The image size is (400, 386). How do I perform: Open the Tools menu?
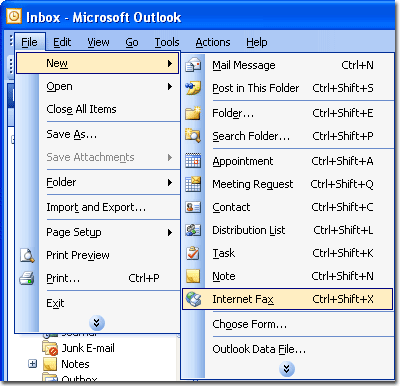click(x=167, y=42)
